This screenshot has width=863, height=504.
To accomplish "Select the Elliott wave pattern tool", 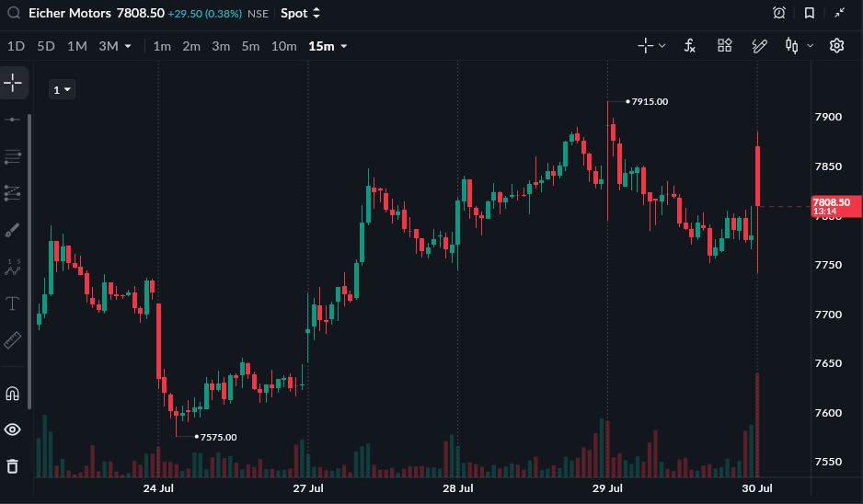I will click(13, 267).
